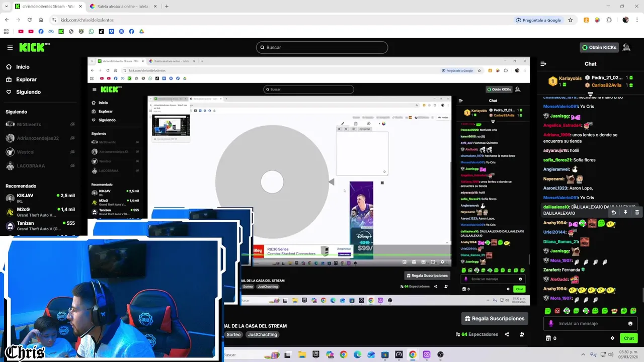644x362 pixels.
Task: Open the emoji picker in chat input
Action: click(630, 323)
